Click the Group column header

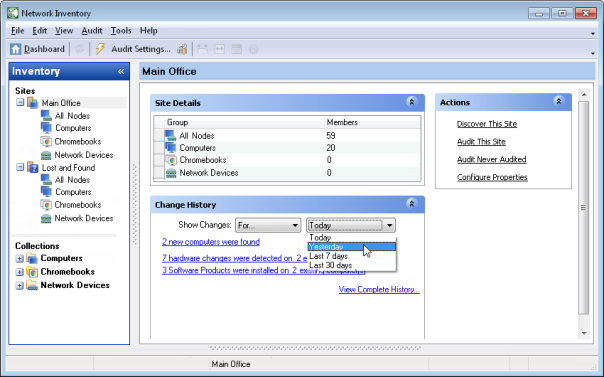coord(244,122)
